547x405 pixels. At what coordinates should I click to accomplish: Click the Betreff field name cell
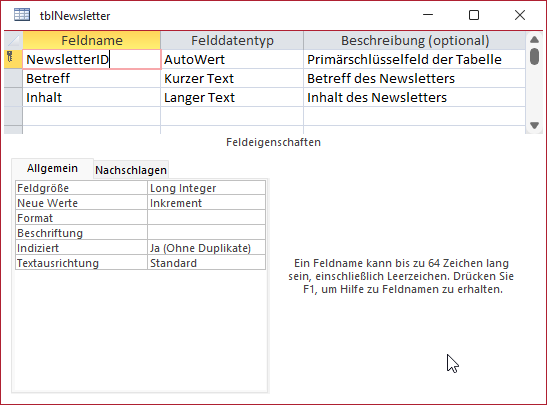point(92,78)
